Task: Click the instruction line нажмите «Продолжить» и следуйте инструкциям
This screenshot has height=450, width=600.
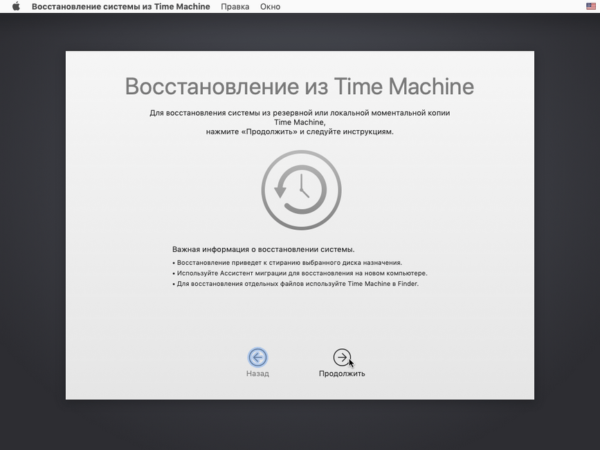Action: tap(300, 132)
